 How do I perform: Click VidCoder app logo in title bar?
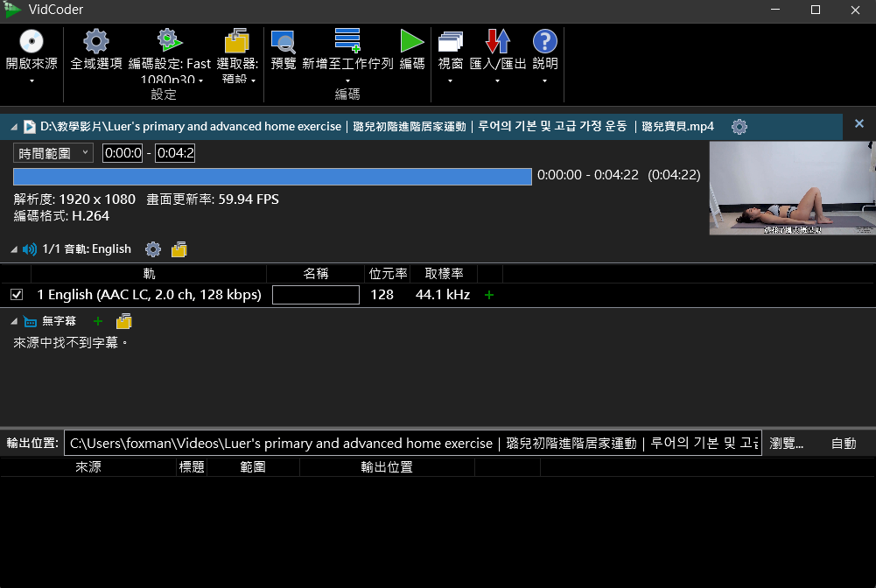pos(12,10)
